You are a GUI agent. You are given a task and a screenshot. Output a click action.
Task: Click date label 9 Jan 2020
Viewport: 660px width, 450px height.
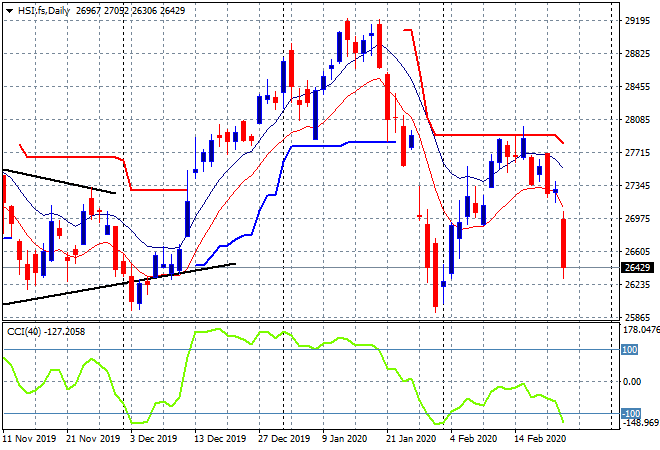pos(345,439)
